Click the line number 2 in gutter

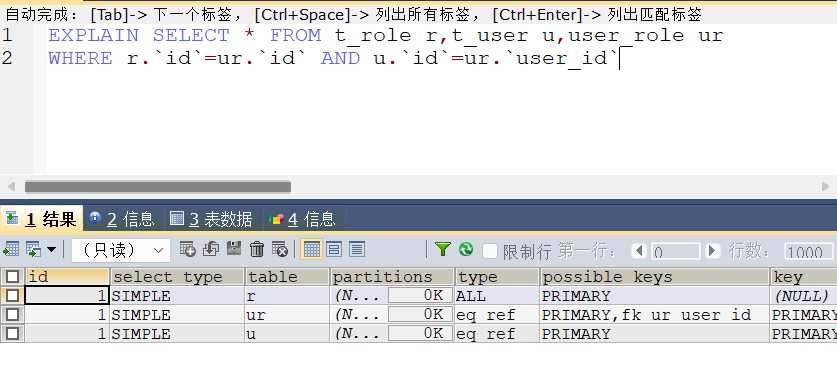7,58
